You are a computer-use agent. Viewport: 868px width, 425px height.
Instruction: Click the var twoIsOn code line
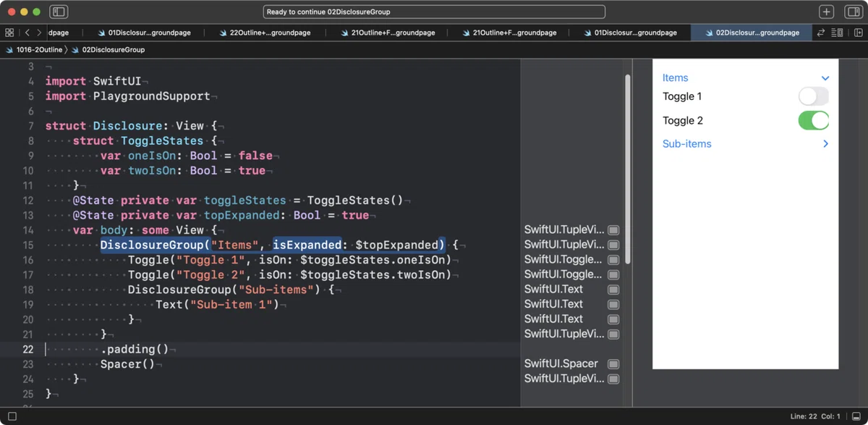[x=183, y=171]
